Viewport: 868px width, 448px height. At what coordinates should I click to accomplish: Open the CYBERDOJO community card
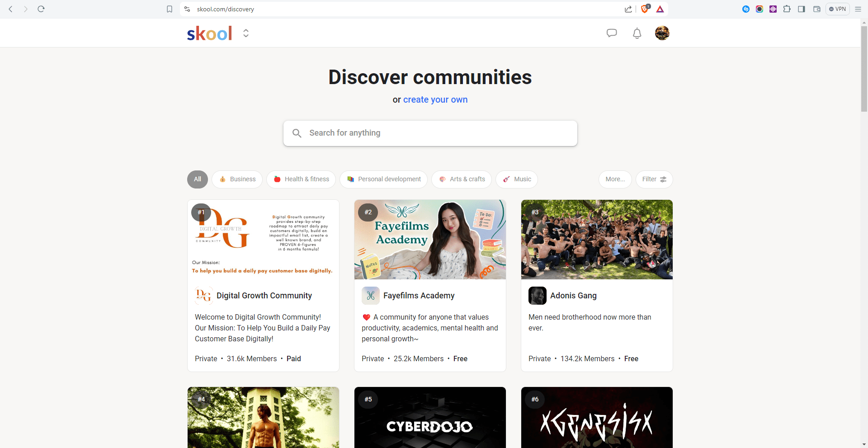click(x=430, y=417)
